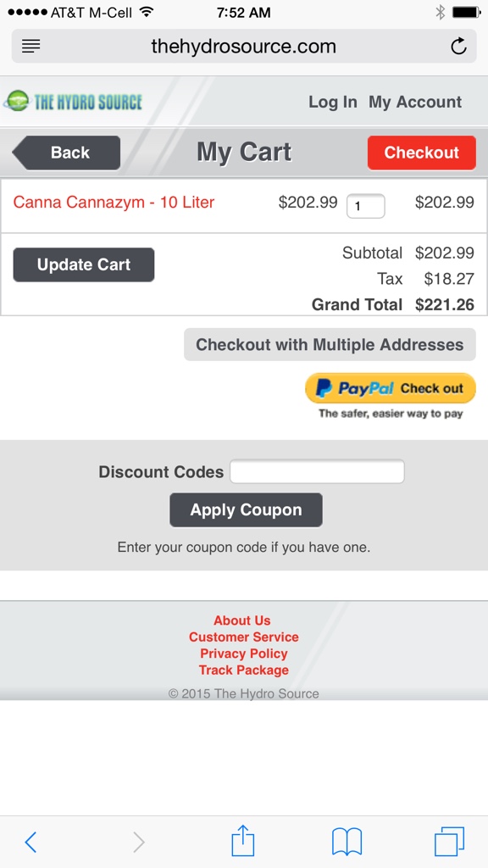Image resolution: width=488 pixels, height=868 pixels.
Task: Open the Safari share sheet icon
Action: pyautogui.click(x=243, y=840)
